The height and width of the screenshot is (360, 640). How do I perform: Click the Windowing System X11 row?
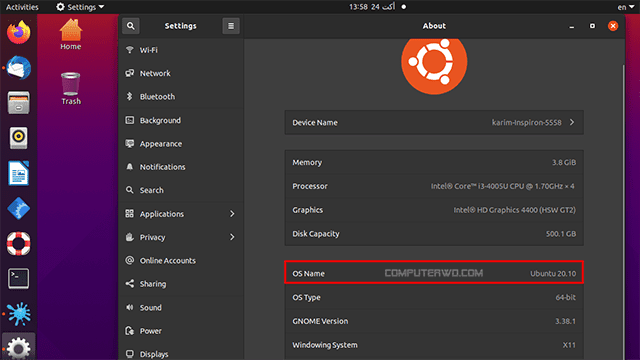434,345
